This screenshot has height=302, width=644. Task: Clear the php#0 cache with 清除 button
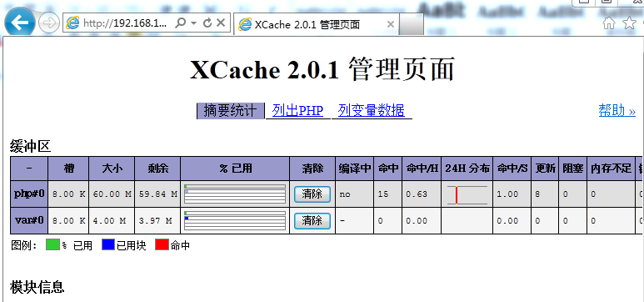pos(312,194)
